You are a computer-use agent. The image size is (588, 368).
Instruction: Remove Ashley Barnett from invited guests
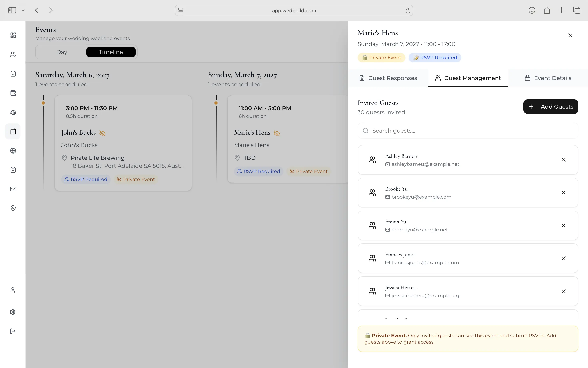pos(563,160)
